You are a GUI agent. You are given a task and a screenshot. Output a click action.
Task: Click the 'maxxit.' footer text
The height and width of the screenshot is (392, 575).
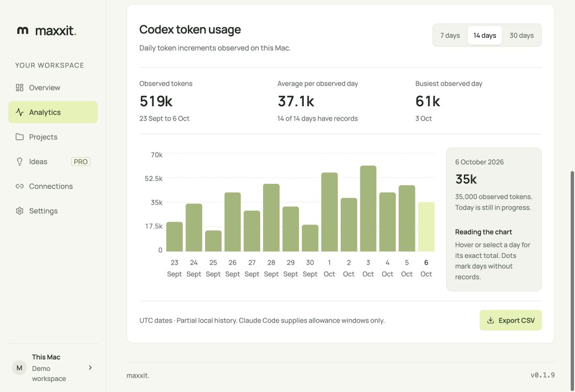click(x=138, y=376)
